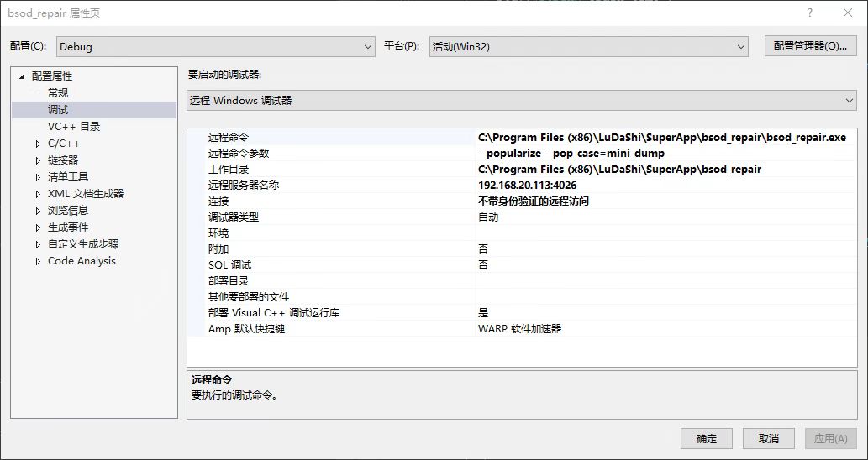Select 常规 in the property tree
The height and width of the screenshot is (460, 868).
coord(58,93)
